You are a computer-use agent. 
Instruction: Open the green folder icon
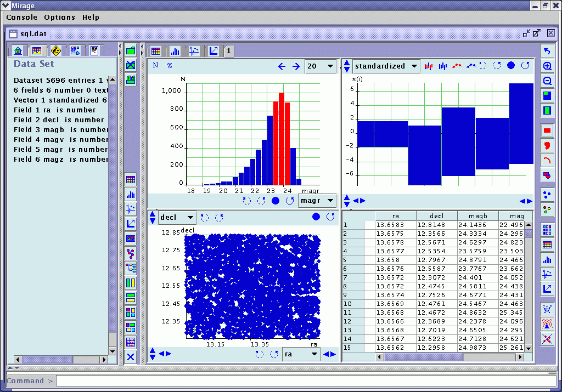[x=131, y=50]
